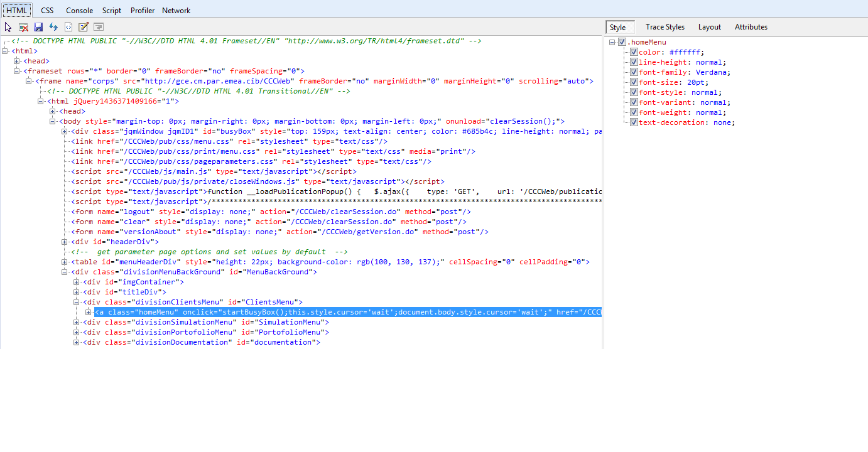The height and width of the screenshot is (452, 868).
Task: Uncheck the text-decoration property checkbox
Action: click(634, 122)
